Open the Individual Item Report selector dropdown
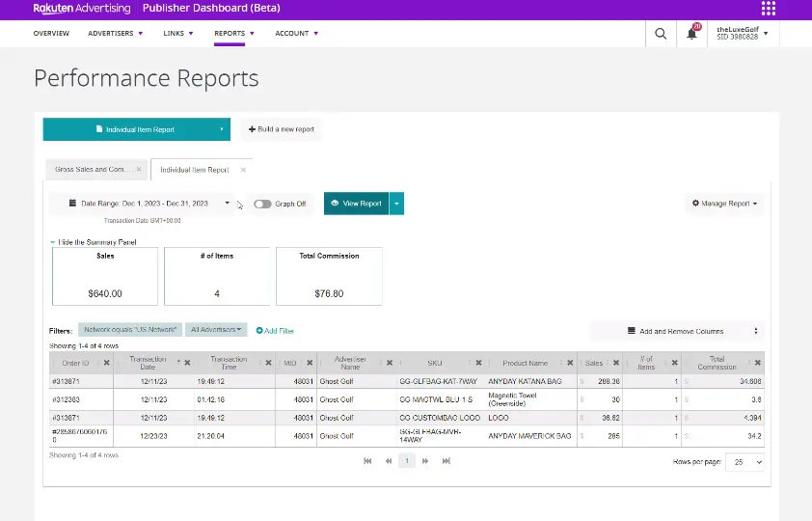 pos(137,129)
